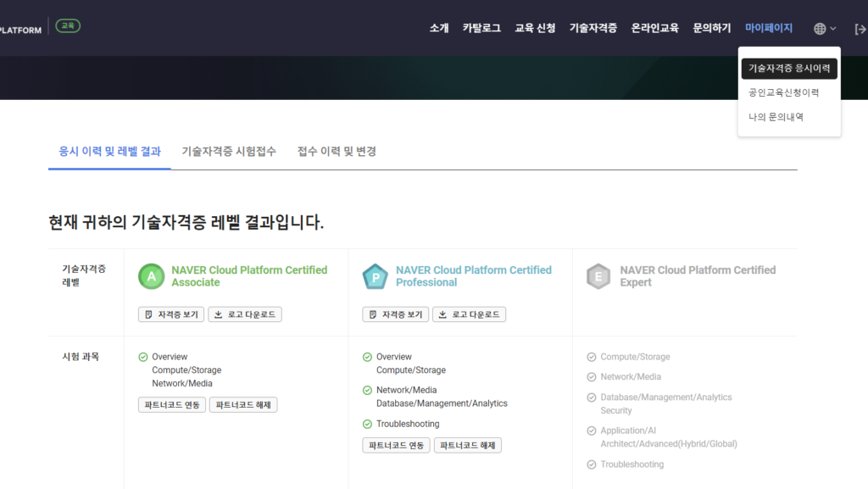
Task: Open the globe language selector
Action: 825,29
